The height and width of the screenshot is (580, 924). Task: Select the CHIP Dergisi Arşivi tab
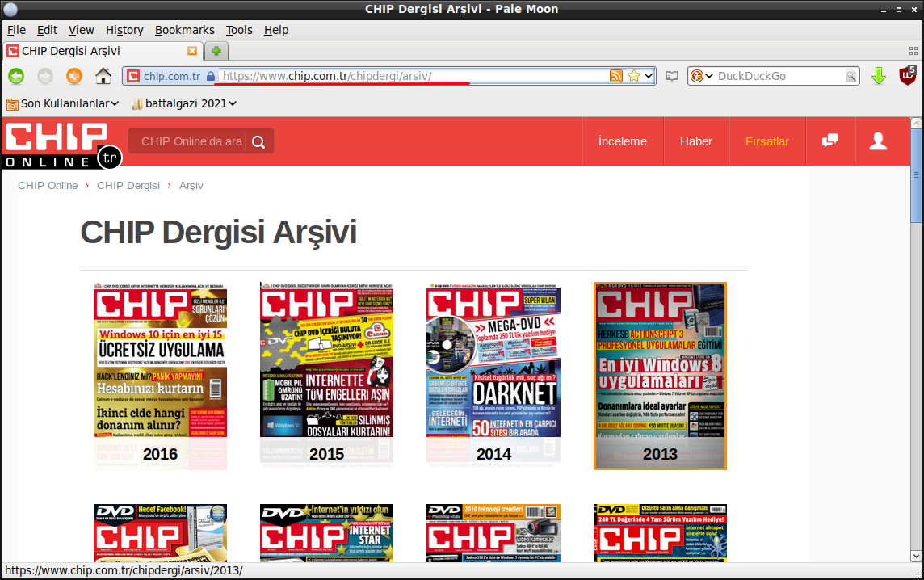click(103, 51)
